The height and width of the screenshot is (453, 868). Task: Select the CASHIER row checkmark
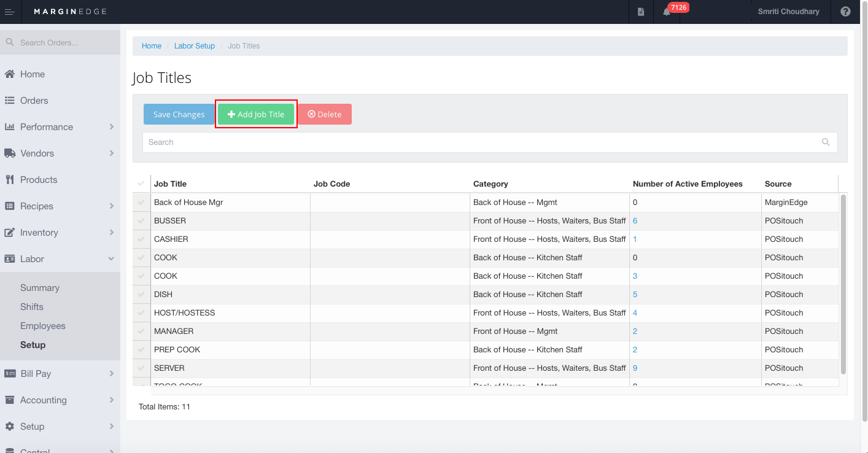pos(141,239)
